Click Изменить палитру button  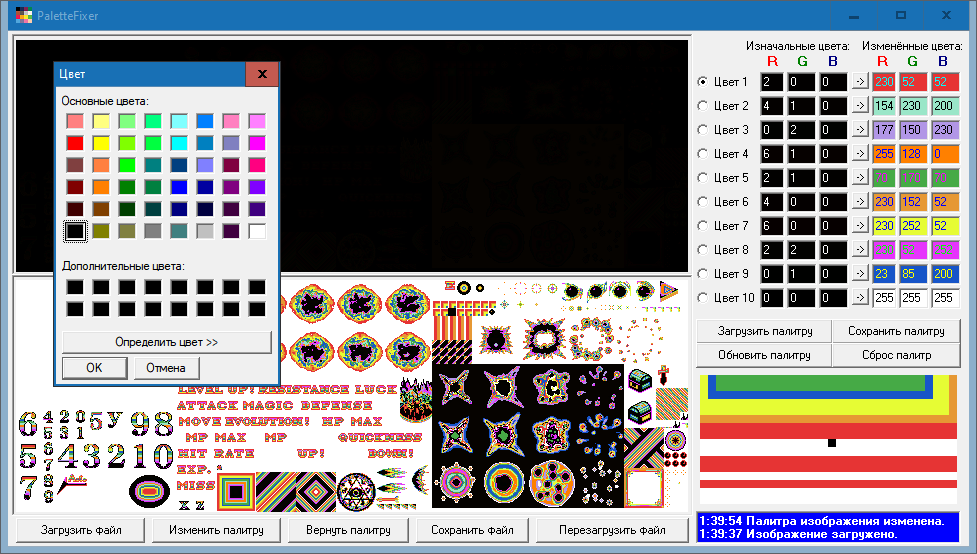(x=216, y=530)
